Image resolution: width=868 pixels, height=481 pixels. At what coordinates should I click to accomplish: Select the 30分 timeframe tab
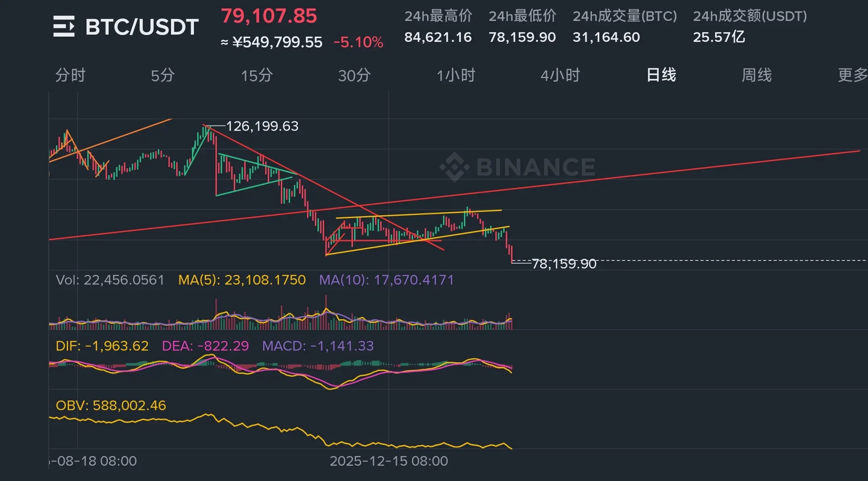point(354,75)
